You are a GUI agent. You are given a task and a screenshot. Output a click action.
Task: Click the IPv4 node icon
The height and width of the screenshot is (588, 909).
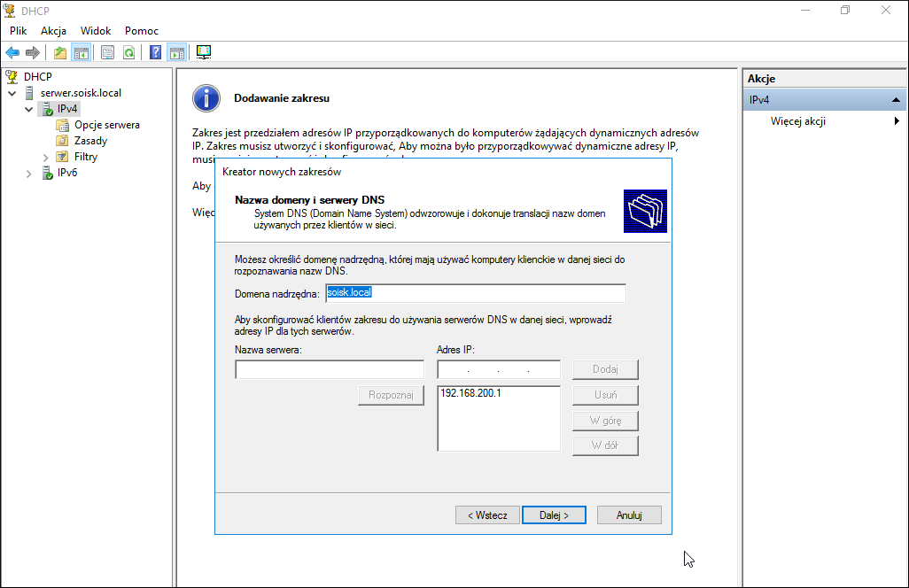click(48, 109)
